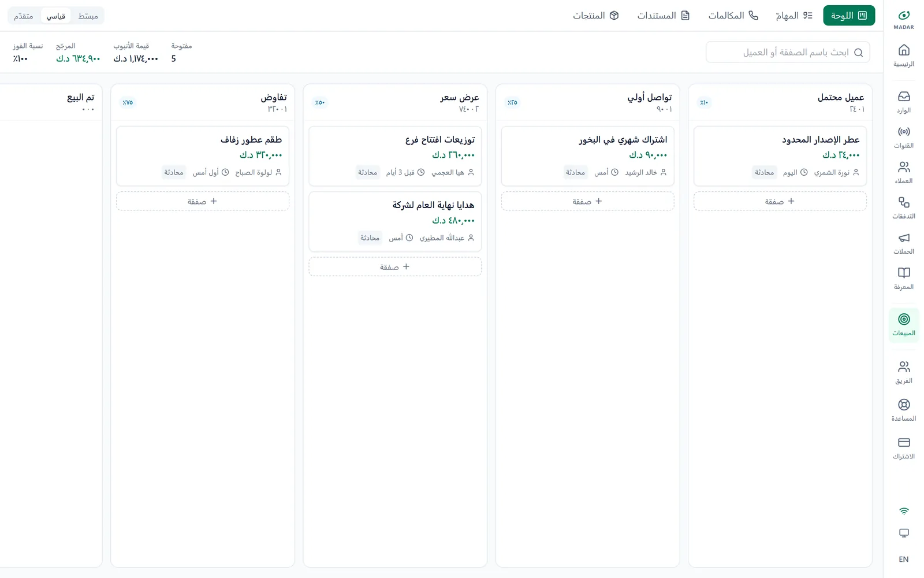Click the MADAR logo icon

904,16
